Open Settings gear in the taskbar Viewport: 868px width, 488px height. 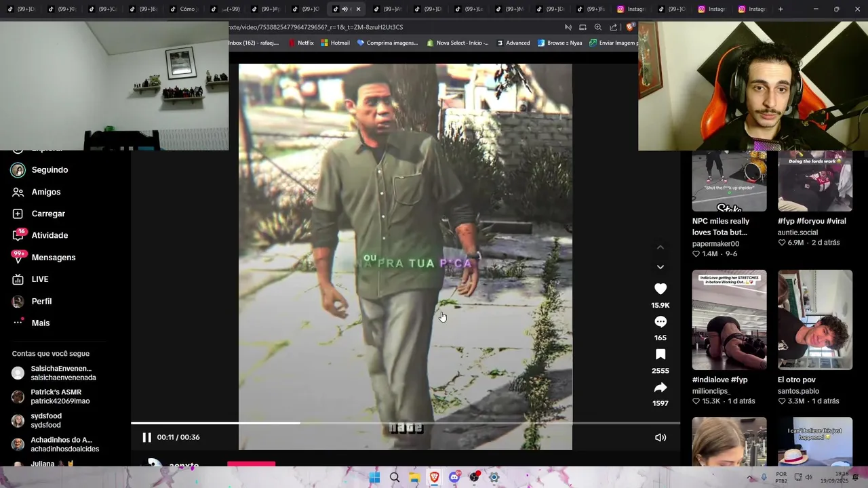coord(494,477)
